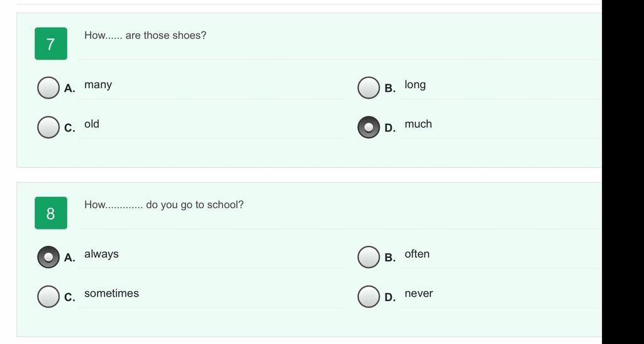Click the 'long' answer text

click(415, 85)
